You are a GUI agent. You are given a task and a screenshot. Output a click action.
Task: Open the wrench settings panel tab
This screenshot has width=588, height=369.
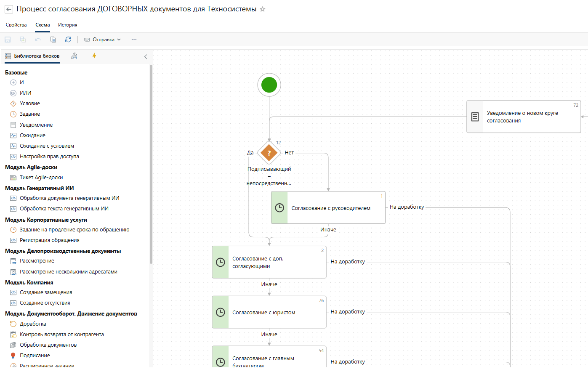tap(74, 56)
